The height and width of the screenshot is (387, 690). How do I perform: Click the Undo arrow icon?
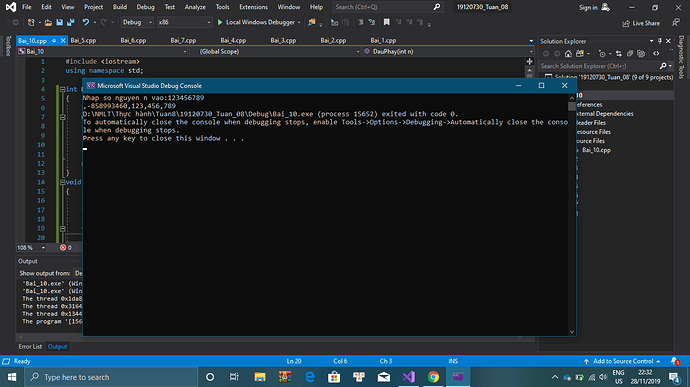85,22
